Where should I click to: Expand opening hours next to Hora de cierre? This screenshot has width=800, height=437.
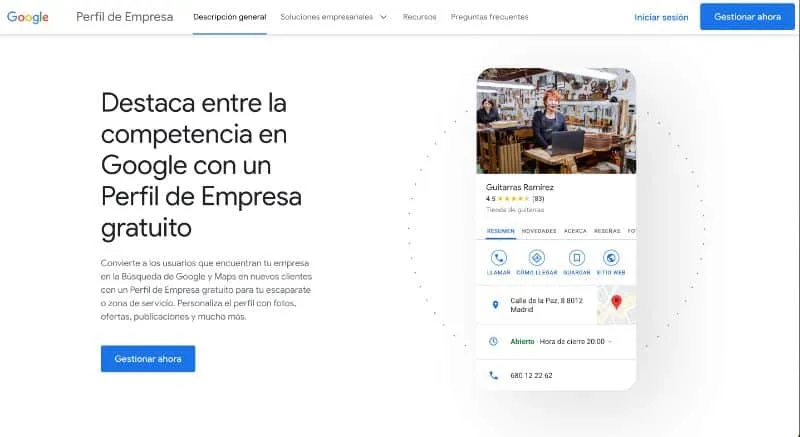point(610,342)
